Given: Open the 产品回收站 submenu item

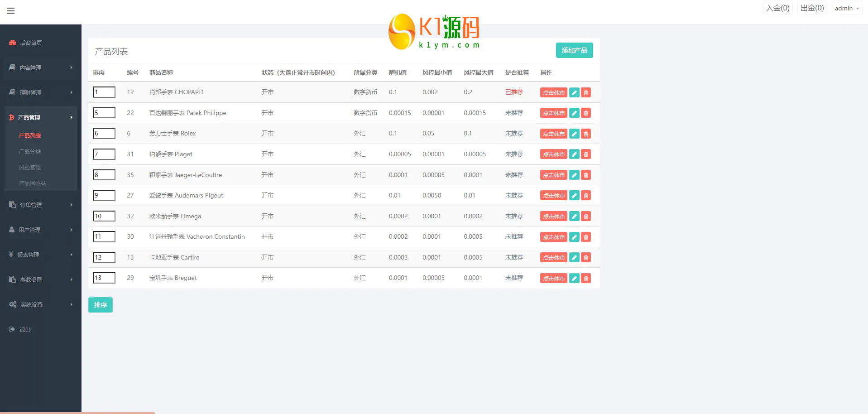Looking at the screenshot, I should (x=33, y=183).
